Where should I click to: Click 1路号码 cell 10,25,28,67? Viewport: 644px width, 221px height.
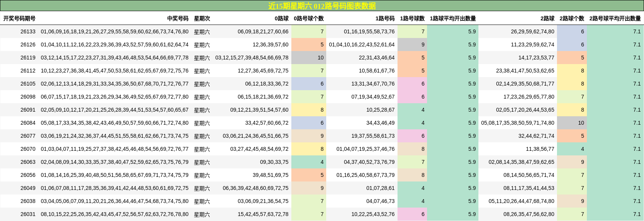380,110
